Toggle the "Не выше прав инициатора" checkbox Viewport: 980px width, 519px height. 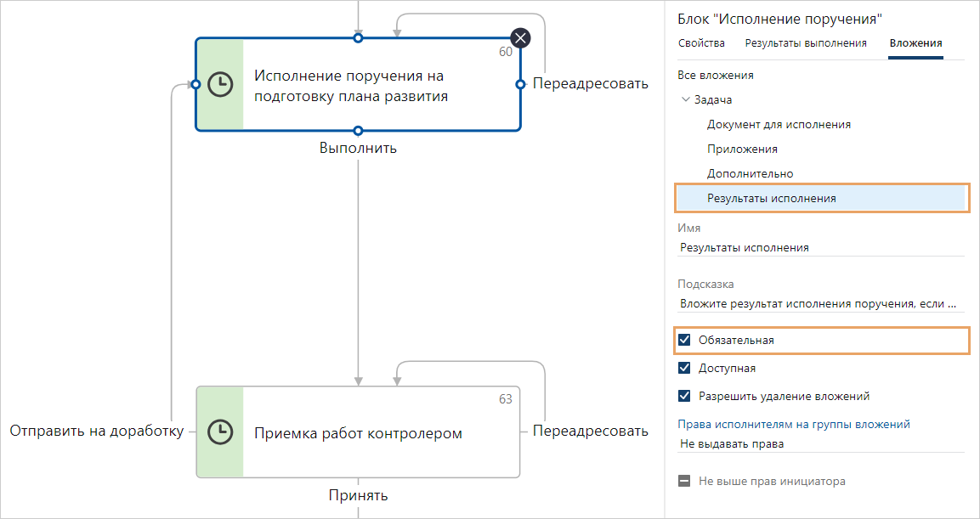(x=684, y=482)
